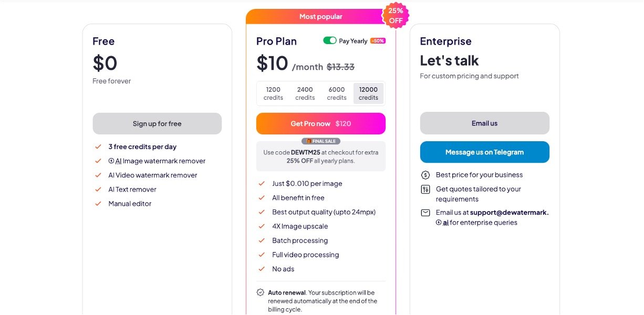
Task: Click the sliders icon beside tailored quotes
Action: pos(425,190)
